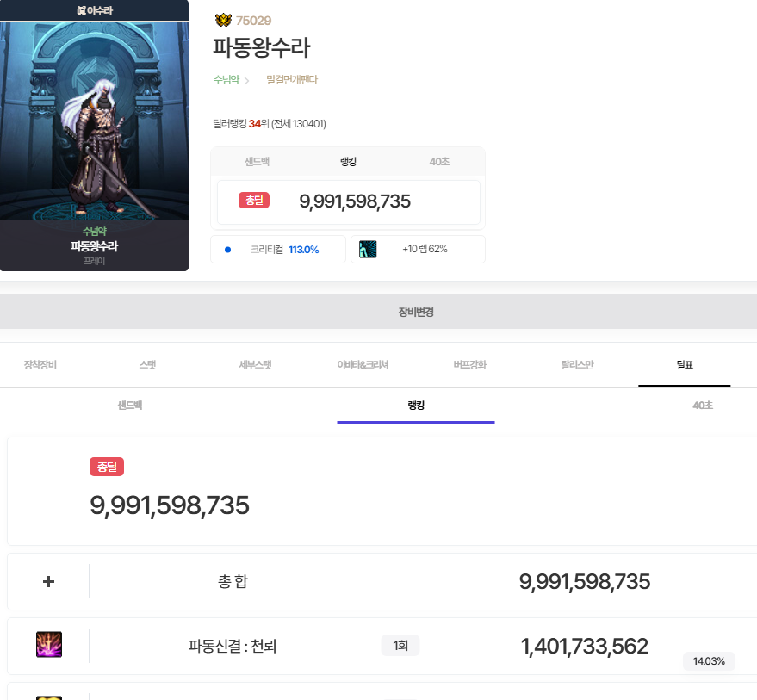Open the 말걸면개팬다 guild link
The width and height of the screenshot is (757, 700).
(x=292, y=80)
